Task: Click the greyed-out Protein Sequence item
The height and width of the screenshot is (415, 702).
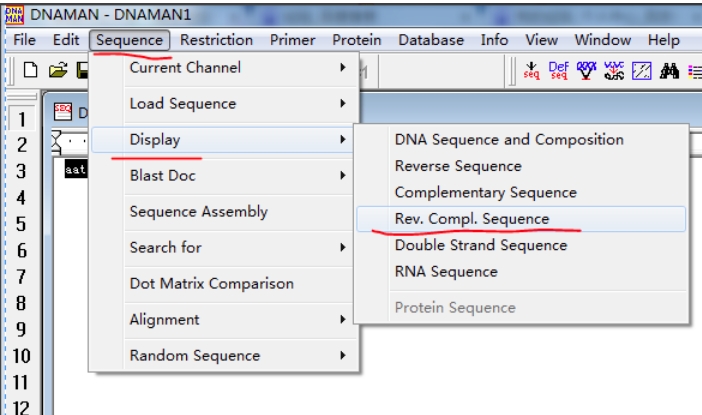Action: (521, 308)
